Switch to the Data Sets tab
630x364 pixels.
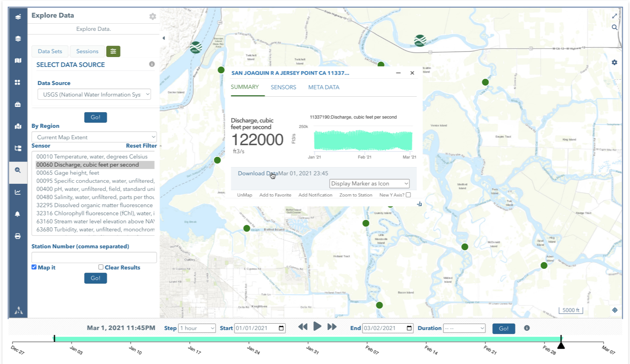(50, 51)
